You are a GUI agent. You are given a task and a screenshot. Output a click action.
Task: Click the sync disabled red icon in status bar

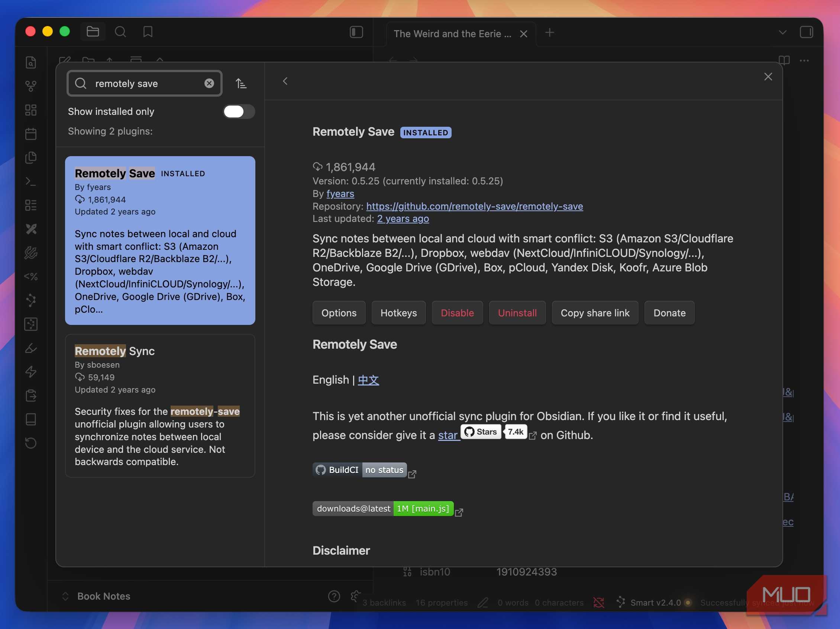(598, 602)
